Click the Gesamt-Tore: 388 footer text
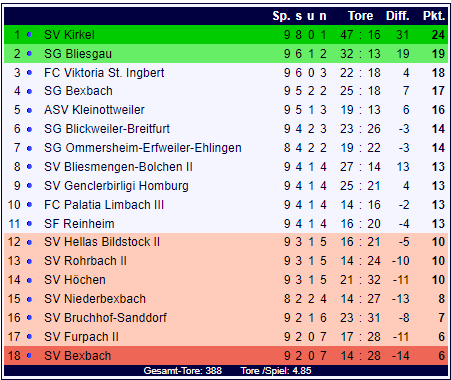The width and height of the screenshot is (451, 380). click(183, 371)
